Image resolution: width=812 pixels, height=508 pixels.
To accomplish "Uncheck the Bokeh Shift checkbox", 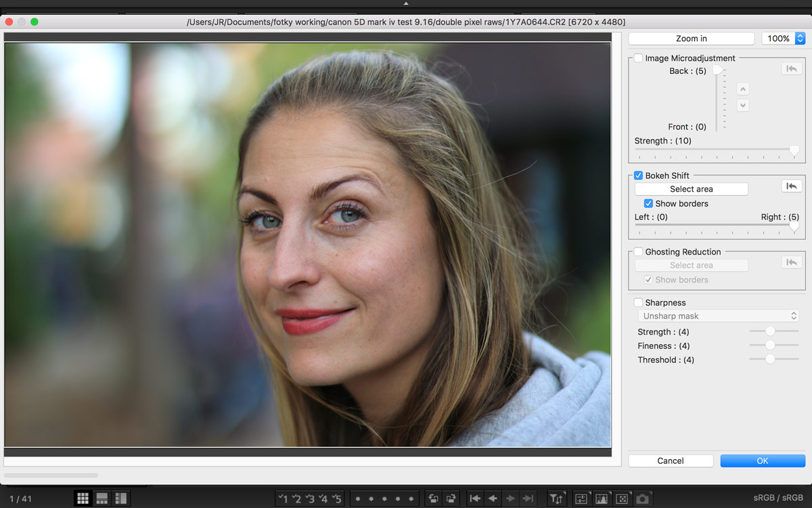I will pos(638,175).
